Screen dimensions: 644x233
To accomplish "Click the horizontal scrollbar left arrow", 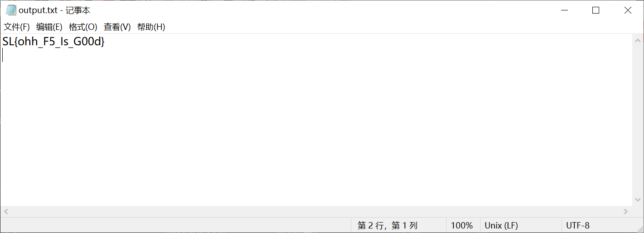I will point(6,211).
